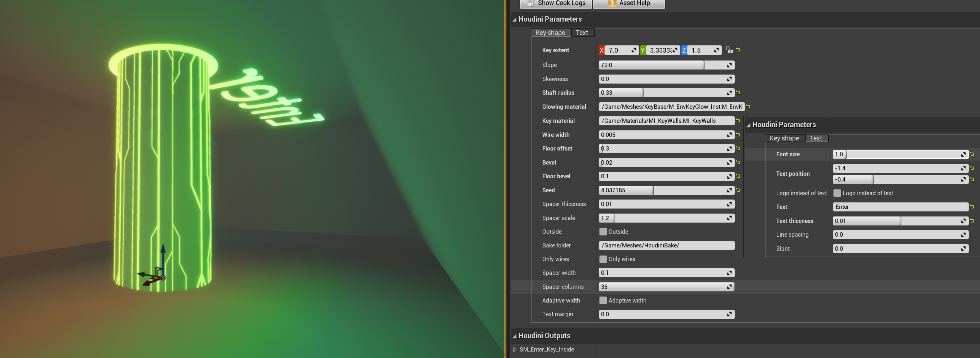The image size is (980, 358).
Task: Reset Bevel to default
Action: click(738, 162)
